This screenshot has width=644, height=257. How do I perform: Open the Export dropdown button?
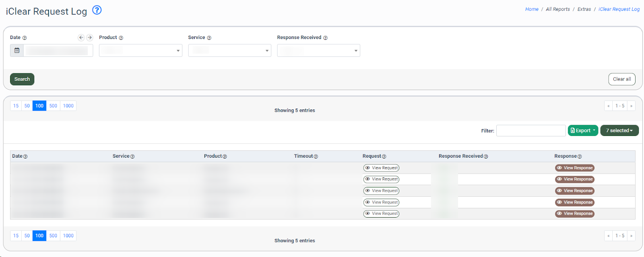pyautogui.click(x=583, y=131)
